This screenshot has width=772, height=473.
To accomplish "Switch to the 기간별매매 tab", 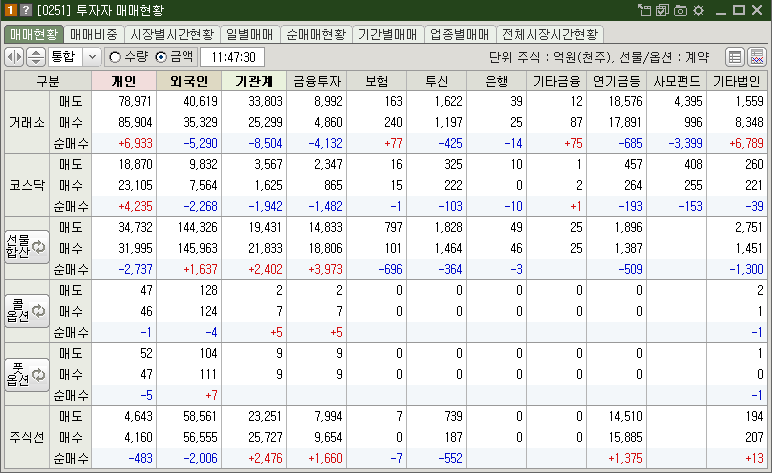I will [x=387, y=34].
